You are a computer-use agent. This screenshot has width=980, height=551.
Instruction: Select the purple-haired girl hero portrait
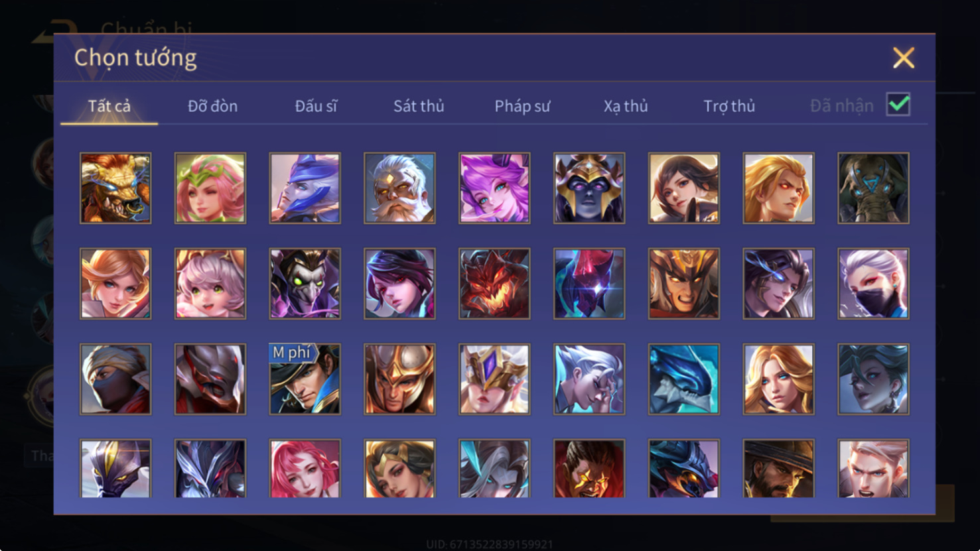(494, 188)
